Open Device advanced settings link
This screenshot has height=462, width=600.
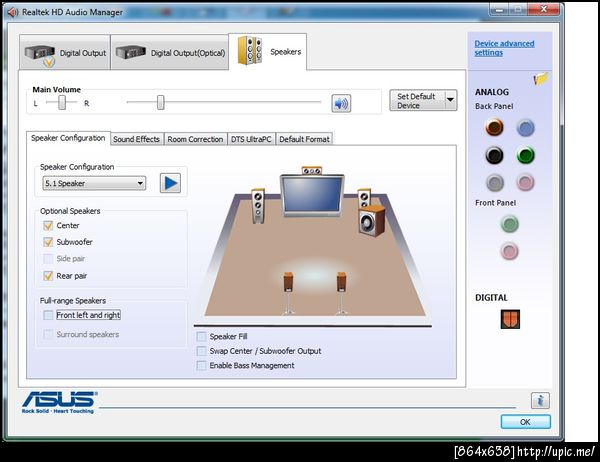tap(504, 48)
